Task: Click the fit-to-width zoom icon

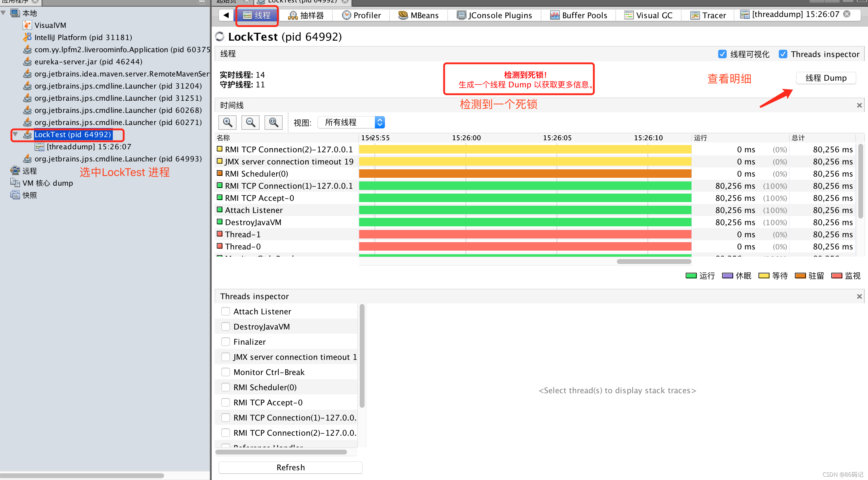Action: pyautogui.click(x=273, y=122)
